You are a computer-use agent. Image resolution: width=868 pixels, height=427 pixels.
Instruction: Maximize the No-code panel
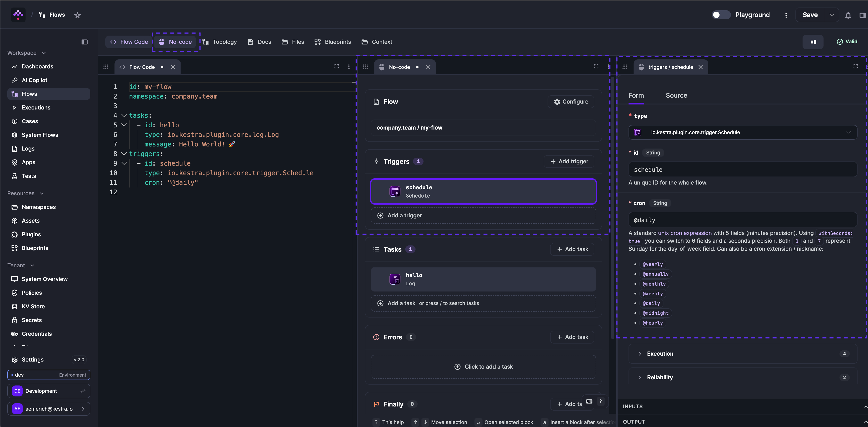596,66
